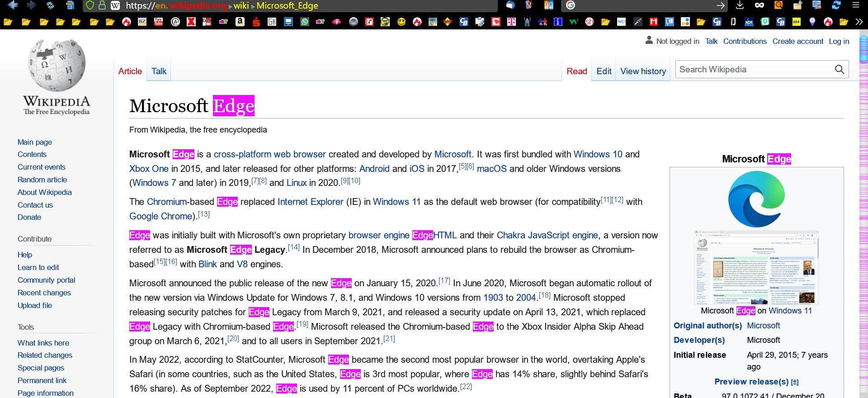Open the Thunderbird toolbar icon
Screen dimensions: 868x398
[510, 5]
